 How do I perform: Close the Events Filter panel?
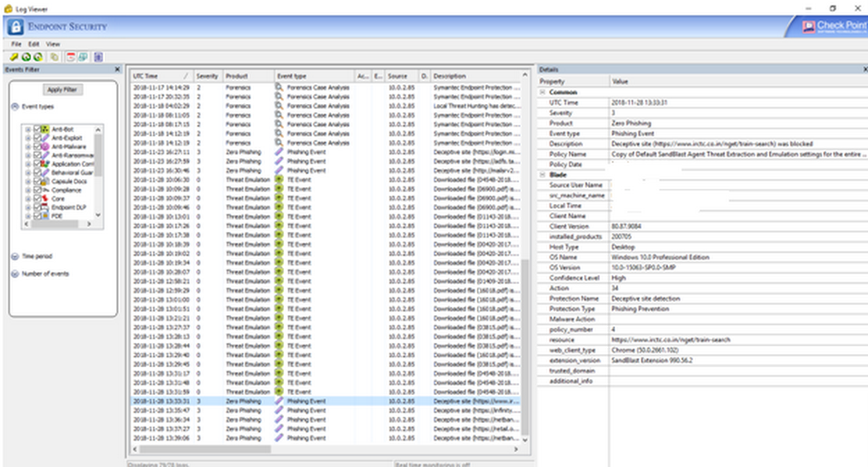[x=117, y=69]
